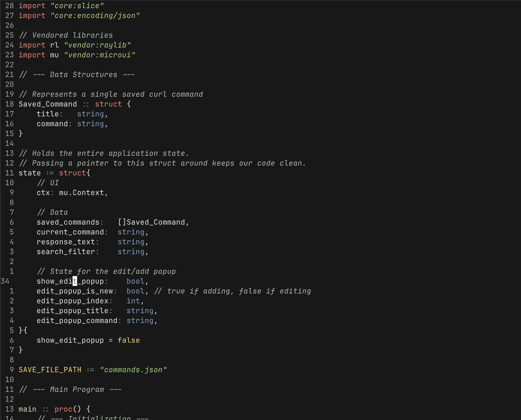Click 'mu.Context' type on ctx line

point(82,193)
